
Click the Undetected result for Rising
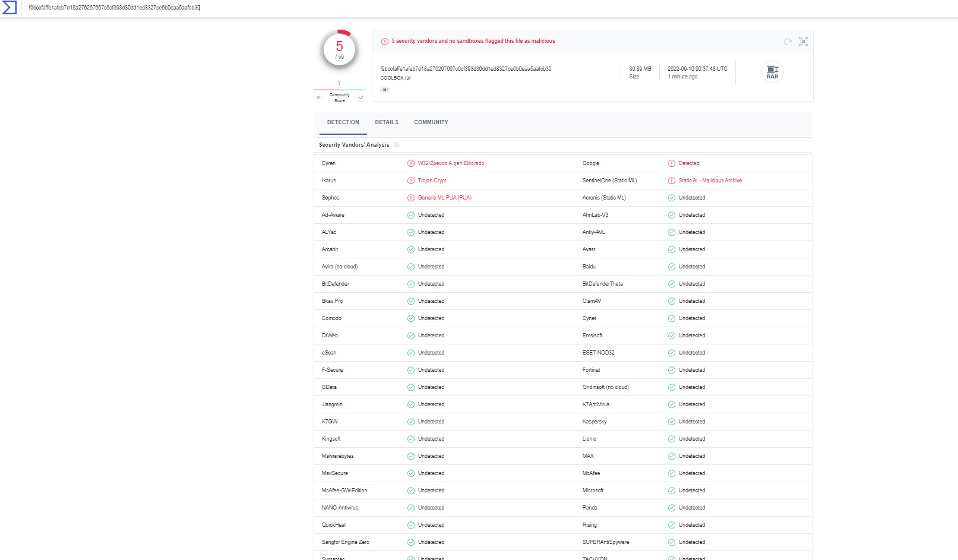click(692, 525)
